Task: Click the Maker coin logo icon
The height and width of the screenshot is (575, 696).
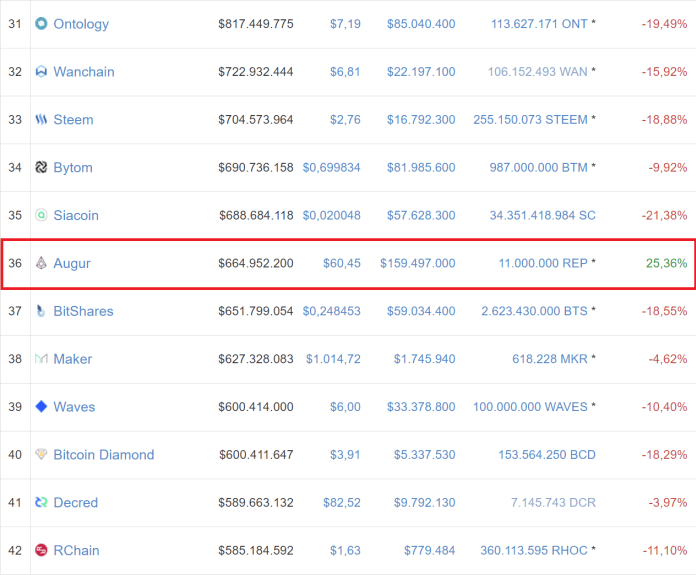Action: (41, 359)
